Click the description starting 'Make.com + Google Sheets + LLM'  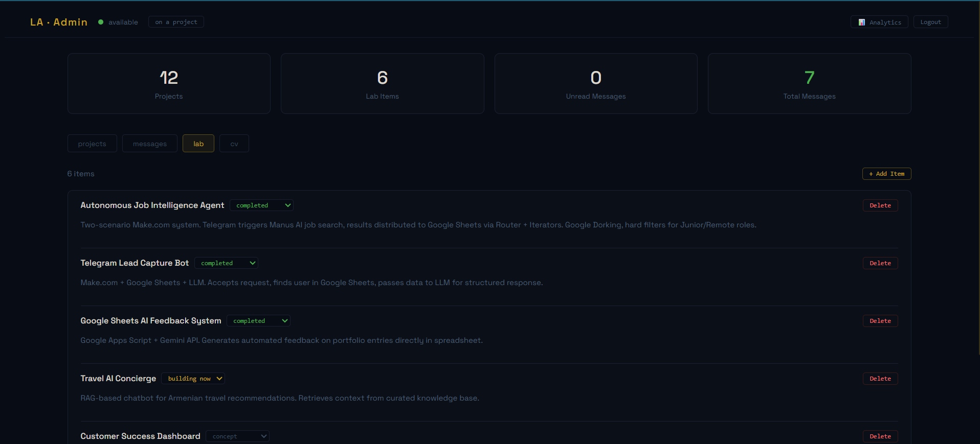(x=311, y=283)
